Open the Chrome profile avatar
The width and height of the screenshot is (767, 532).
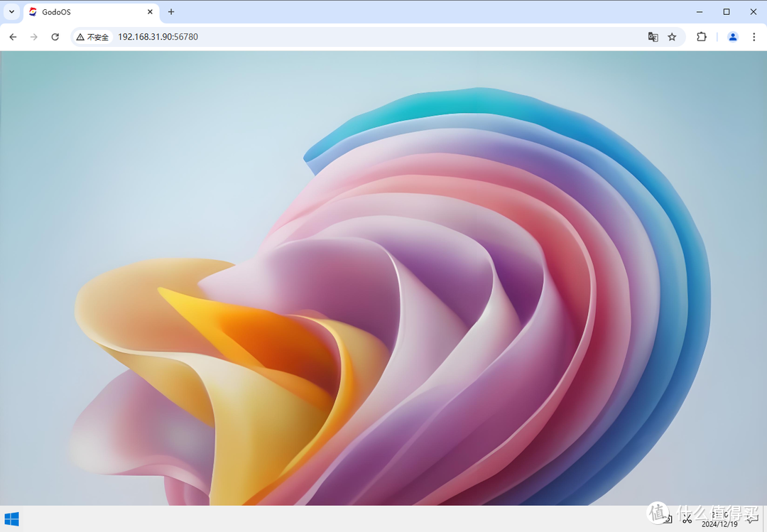pos(733,37)
